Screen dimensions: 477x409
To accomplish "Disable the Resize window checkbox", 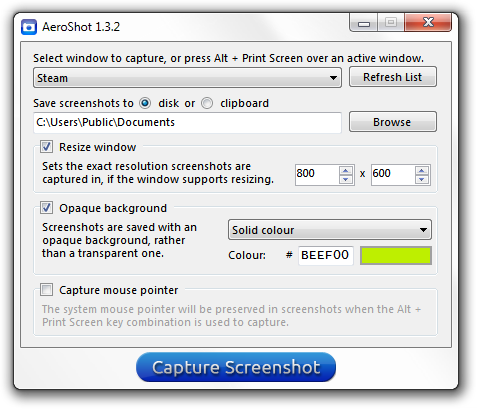I will [x=46, y=147].
